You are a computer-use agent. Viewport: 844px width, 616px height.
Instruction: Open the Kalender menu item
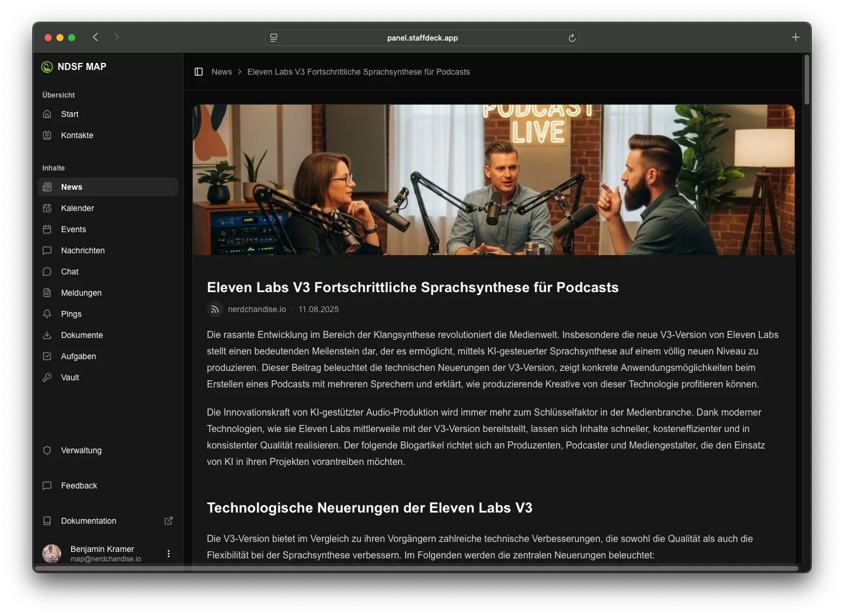tap(108, 208)
